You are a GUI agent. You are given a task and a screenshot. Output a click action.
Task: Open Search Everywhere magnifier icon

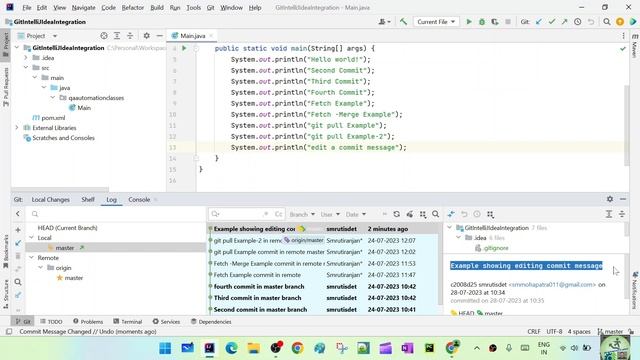click(607, 22)
